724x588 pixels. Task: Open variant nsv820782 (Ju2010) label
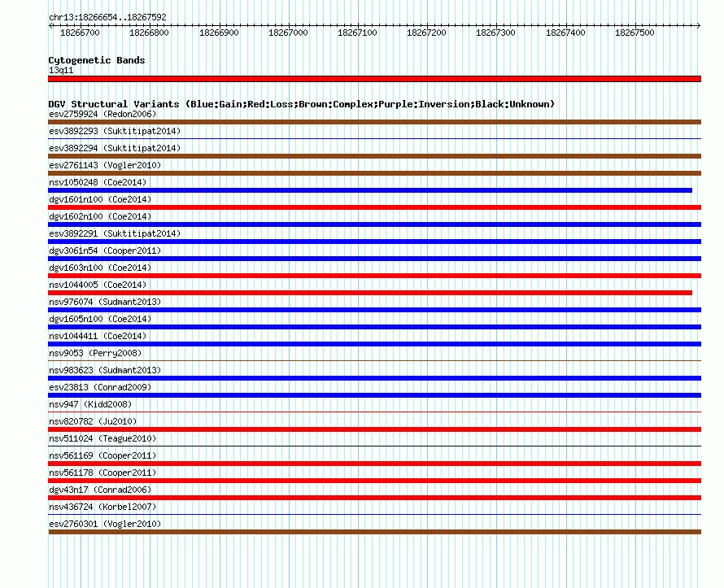[x=93, y=421]
